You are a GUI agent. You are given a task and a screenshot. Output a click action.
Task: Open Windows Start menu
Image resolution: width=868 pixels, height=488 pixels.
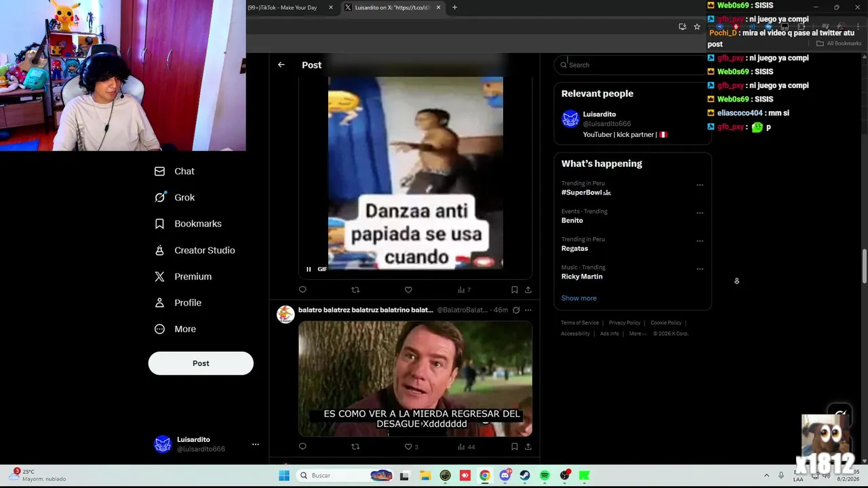tap(284, 476)
